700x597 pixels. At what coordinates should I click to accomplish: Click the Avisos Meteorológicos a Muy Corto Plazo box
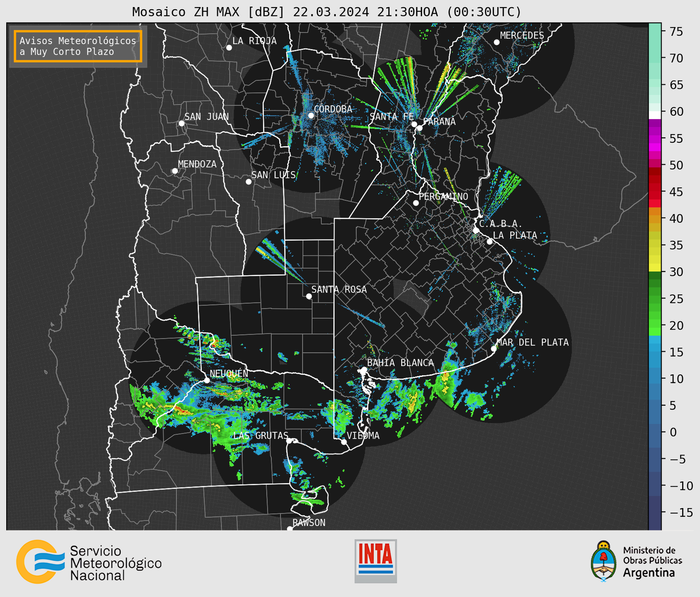pos(78,46)
